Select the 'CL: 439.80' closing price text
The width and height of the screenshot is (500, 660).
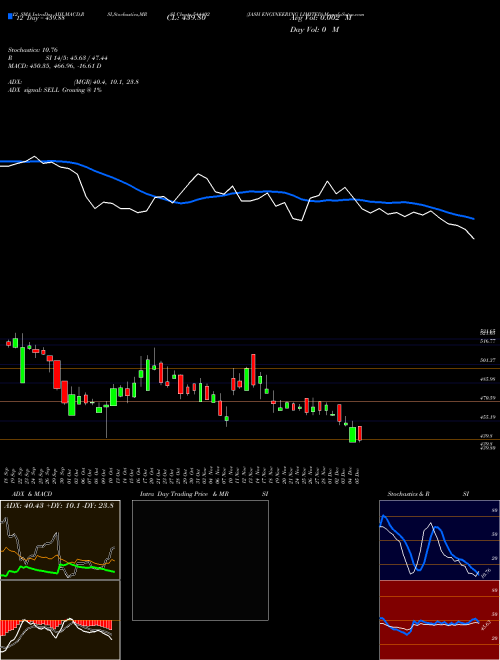coord(186,19)
